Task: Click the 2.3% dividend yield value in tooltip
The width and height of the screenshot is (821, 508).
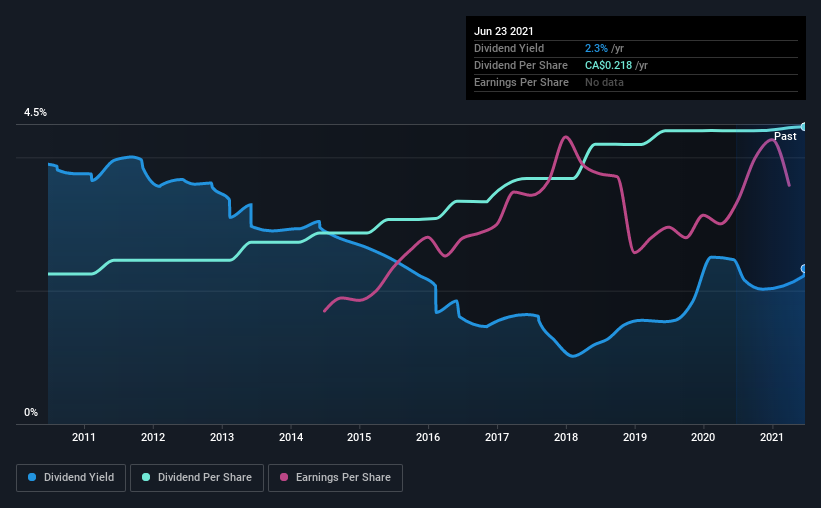Action: 596,48
